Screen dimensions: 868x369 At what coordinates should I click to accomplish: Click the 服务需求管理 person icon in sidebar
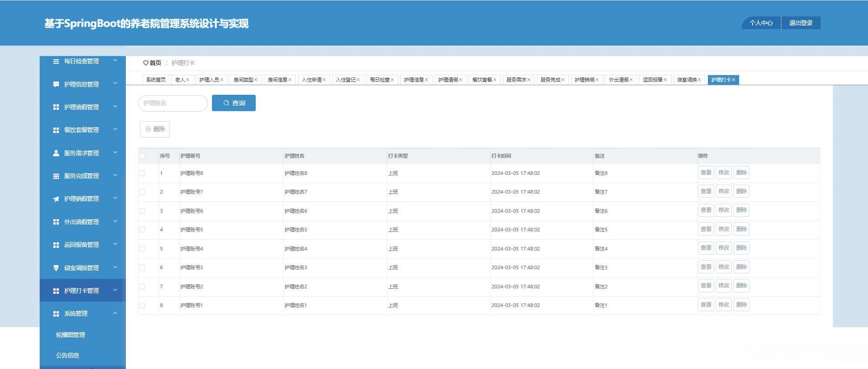tap(56, 153)
